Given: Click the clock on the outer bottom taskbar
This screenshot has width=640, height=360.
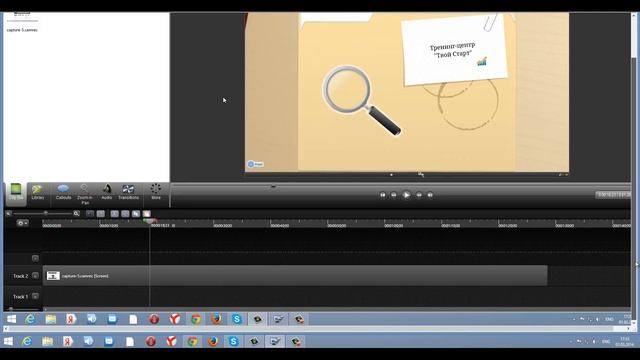Looking at the screenshot, I should pos(624,342).
